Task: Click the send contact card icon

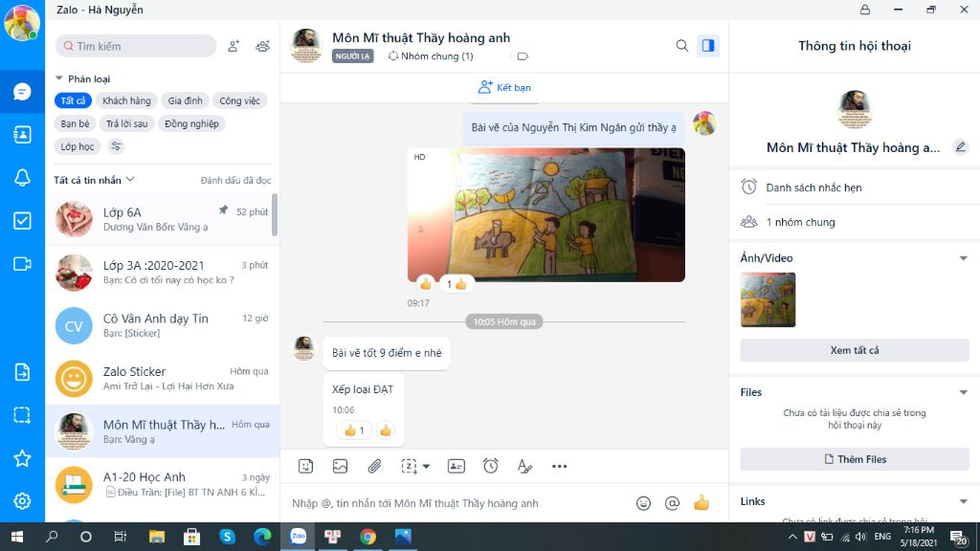Action: click(457, 466)
